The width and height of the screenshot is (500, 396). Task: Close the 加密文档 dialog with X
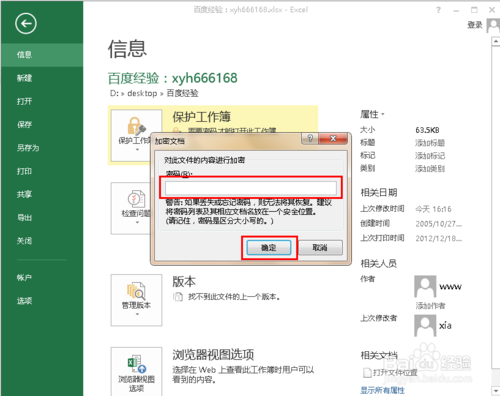(333, 138)
